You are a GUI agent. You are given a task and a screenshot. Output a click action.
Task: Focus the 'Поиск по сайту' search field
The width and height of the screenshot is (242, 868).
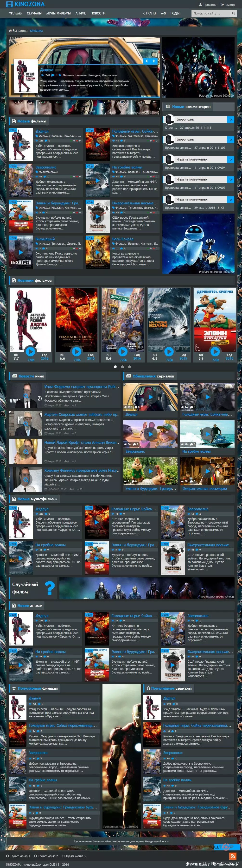(211, 13)
